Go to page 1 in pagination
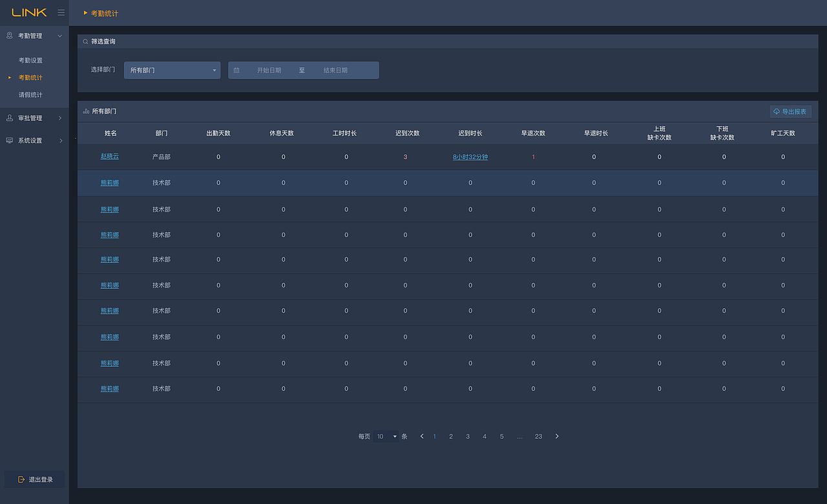827x504 pixels. click(x=434, y=437)
